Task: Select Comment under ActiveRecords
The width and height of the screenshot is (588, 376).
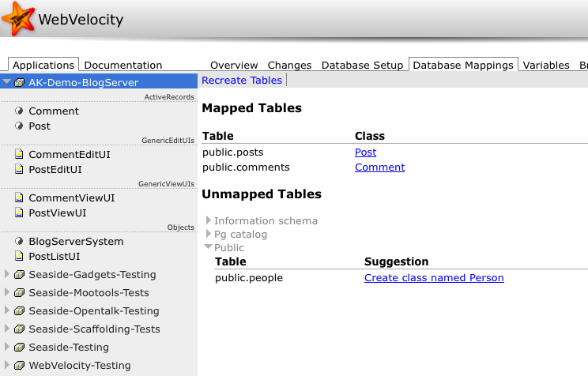Action: pyautogui.click(x=54, y=111)
